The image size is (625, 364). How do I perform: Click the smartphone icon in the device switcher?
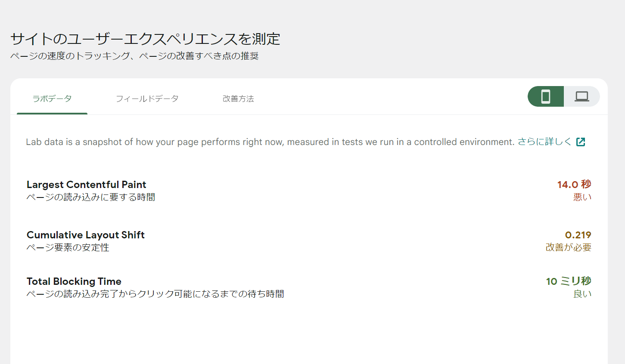pos(545,96)
